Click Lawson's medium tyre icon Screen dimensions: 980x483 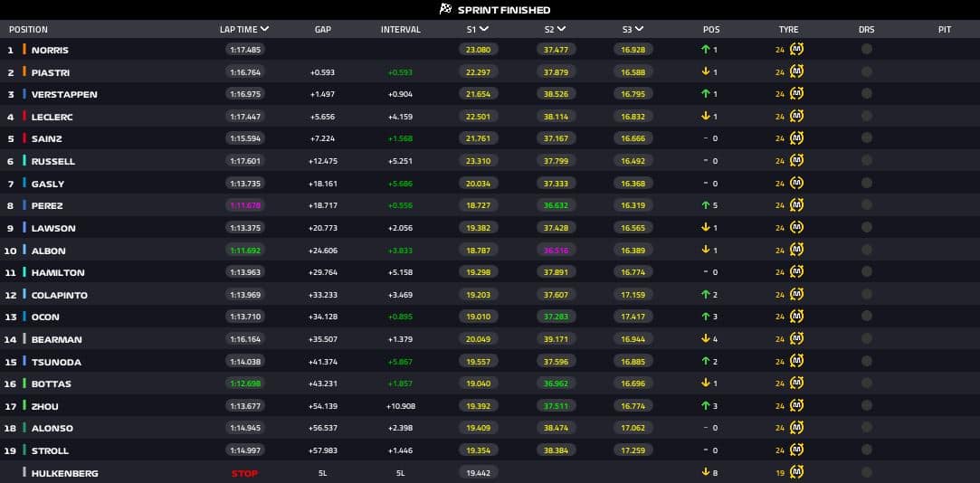click(796, 227)
